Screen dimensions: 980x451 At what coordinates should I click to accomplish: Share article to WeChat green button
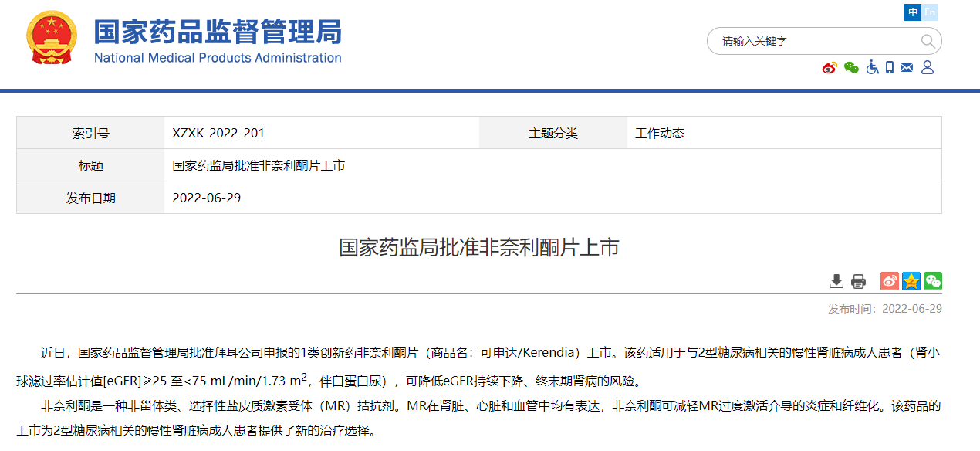(933, 281)
